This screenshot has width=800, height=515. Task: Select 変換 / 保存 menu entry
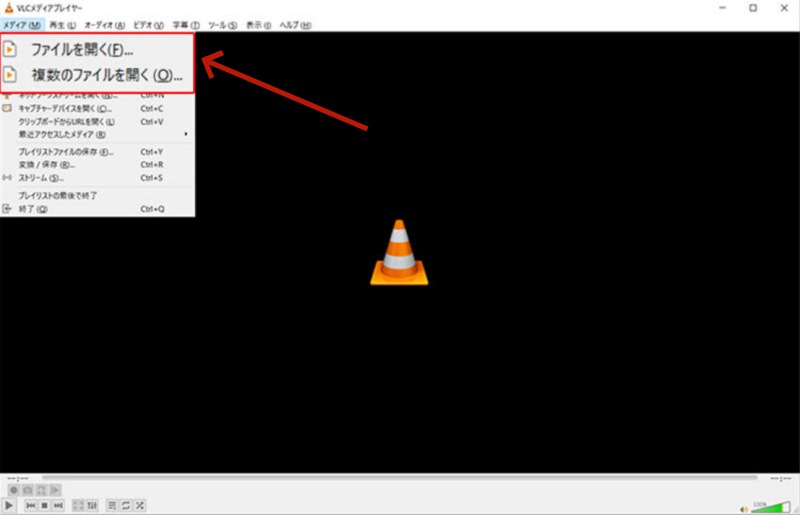pos(97,164)
